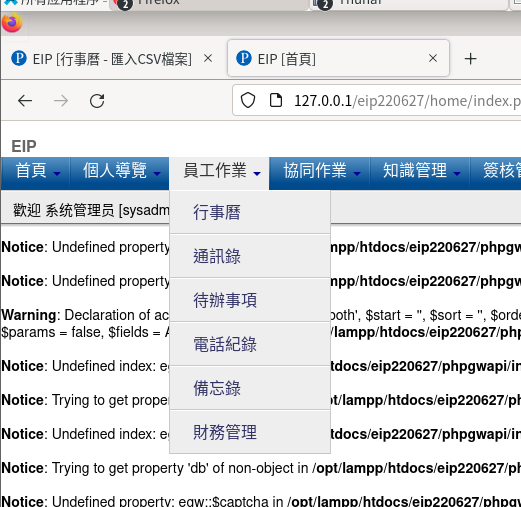Click the 歡迎 系統管理員 welcome text
The width and height of the screenshot is (521, 507).
pyautogui.click(x=91, y=210)
